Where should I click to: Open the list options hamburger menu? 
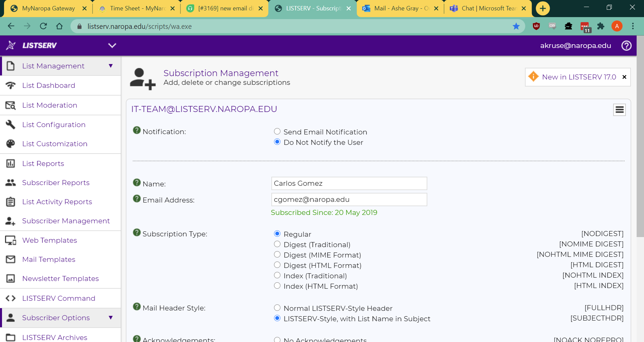[620, 110]
